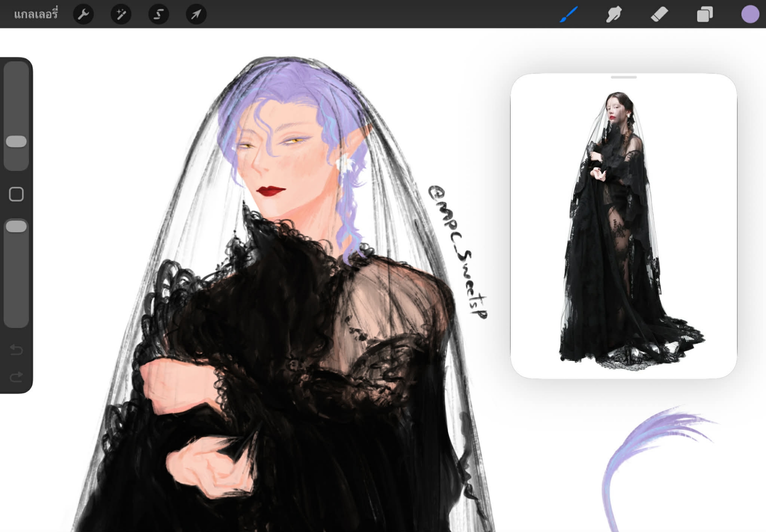
Task: Click the brush opacity slider handle
Action: pyautogui.click(x=16, y=226)
